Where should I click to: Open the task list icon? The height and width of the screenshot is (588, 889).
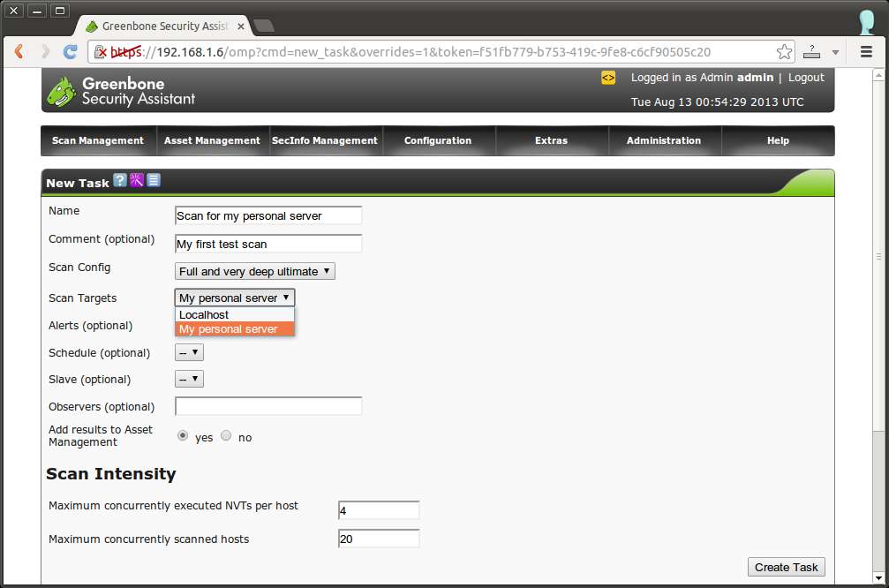pos(154,180)
